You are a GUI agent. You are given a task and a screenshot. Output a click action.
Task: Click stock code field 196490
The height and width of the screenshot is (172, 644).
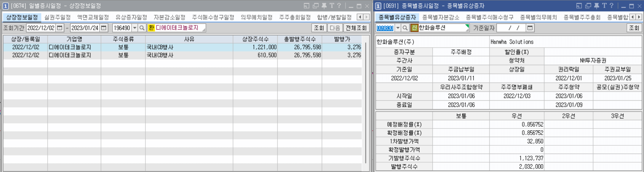point(122,28)
